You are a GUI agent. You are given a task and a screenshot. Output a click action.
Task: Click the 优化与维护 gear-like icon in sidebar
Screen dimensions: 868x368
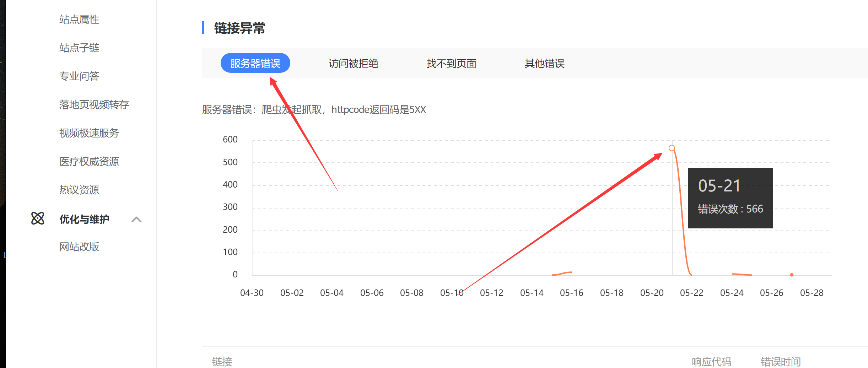[38, 219]
